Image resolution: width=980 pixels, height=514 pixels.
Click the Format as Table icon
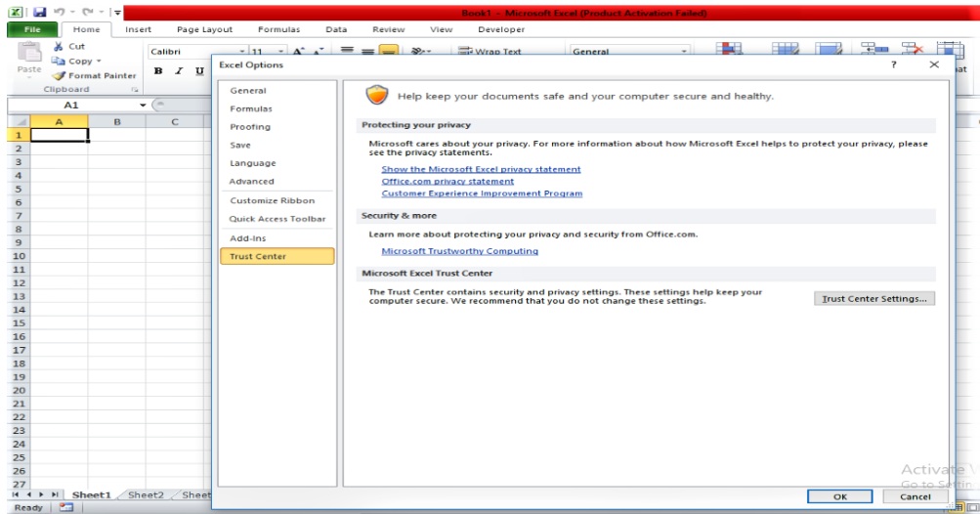click(x=785, y=49)
